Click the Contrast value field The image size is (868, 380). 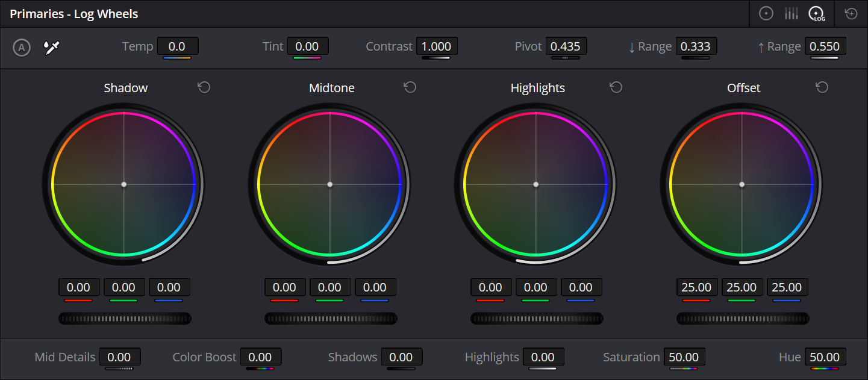pos(437,46)
